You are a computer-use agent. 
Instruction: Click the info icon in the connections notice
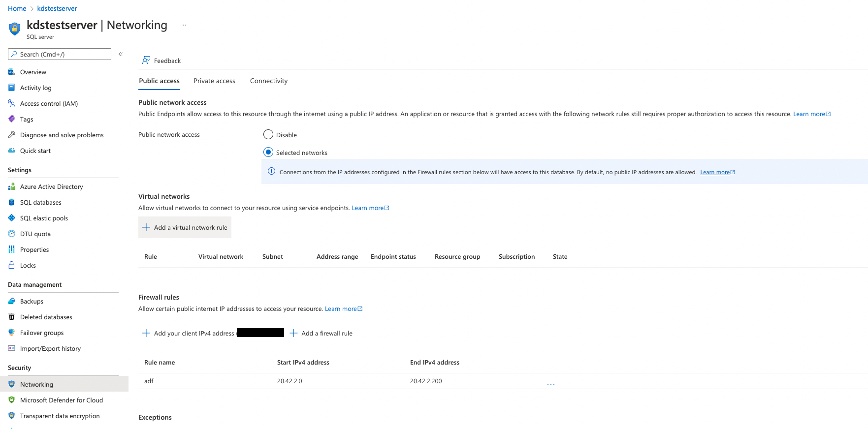[271, 171]
